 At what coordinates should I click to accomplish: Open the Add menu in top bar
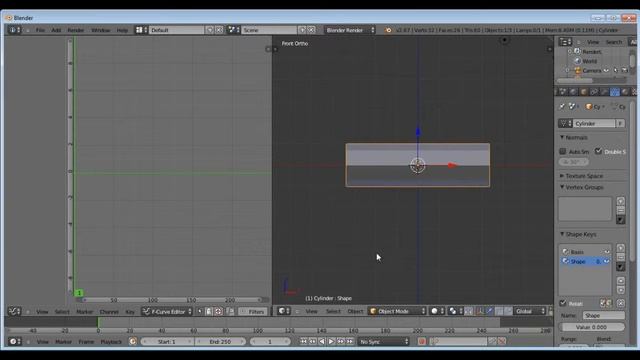point(56,30)
